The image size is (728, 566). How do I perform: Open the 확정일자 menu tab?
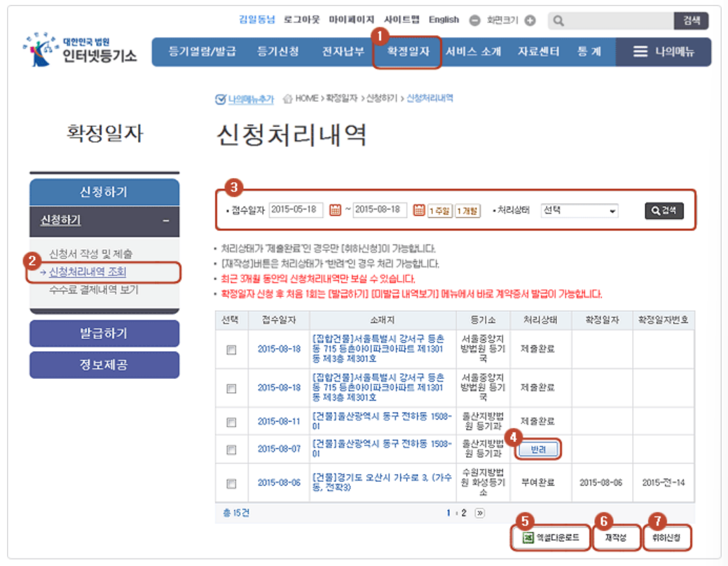[x=410, y=52]
